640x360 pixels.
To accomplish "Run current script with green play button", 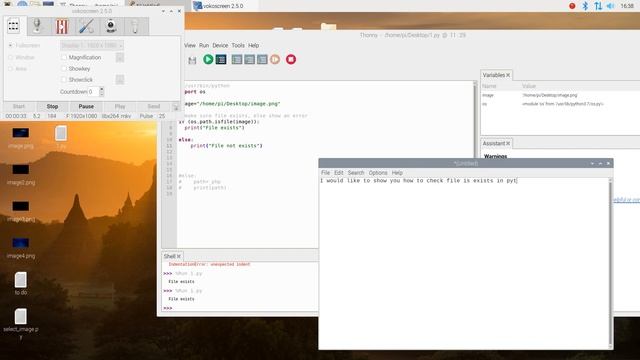I will [x=208, y=59].
